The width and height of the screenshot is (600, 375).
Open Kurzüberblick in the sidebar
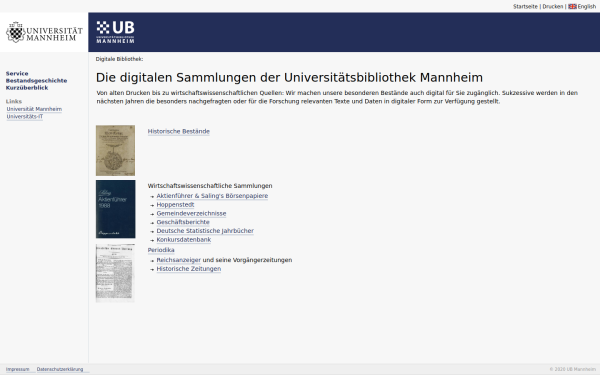tap(27, 88)
